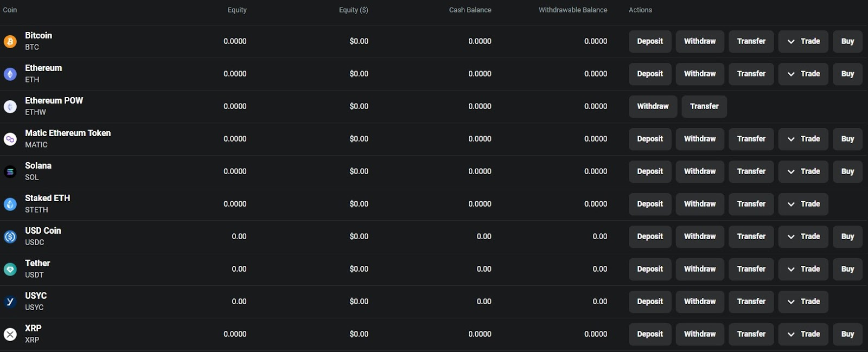
Task: Click the Ethereum coin icon
Action: (10, 74)
